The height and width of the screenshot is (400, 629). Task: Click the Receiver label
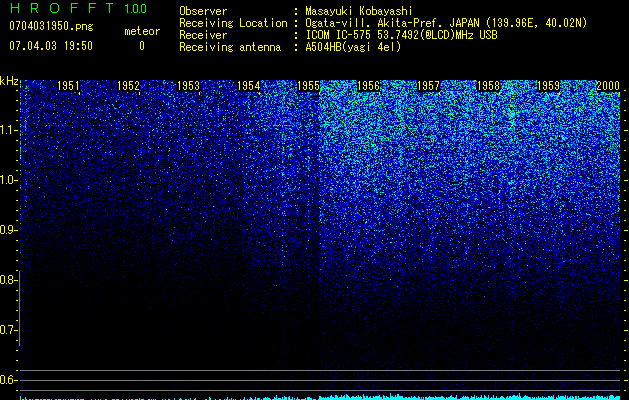click(203, 35)
